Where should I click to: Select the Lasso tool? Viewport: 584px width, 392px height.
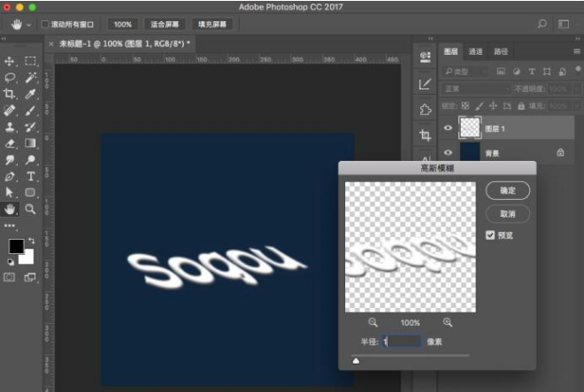tap(11, 77)
